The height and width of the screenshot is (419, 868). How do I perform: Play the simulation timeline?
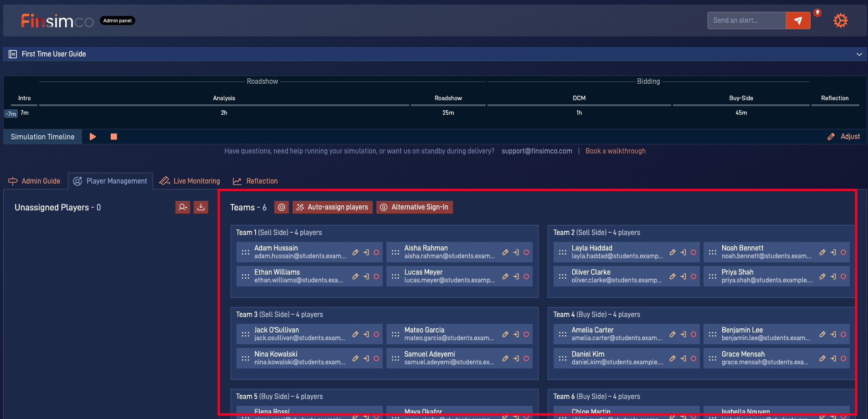click(x=93, y=137)
